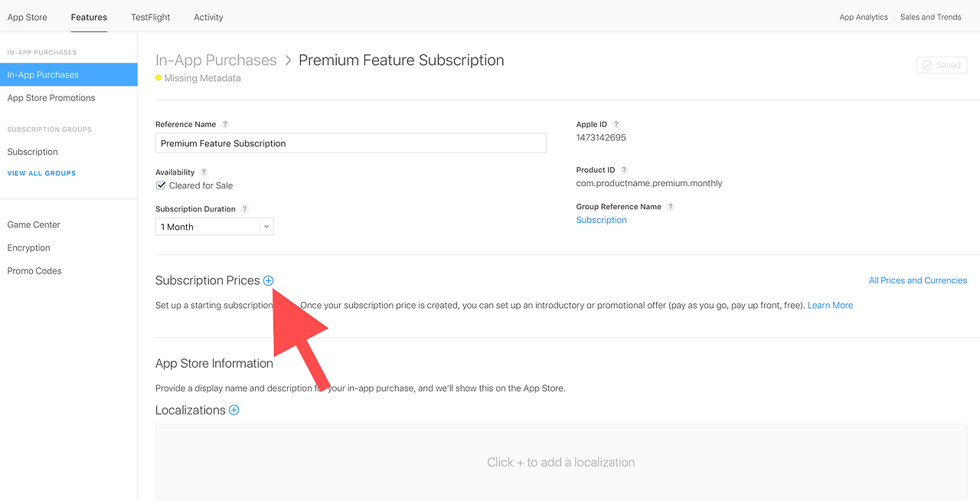Open All Prices and Currencies link
Image resolution: width=980 pixels, height=501 pixels.
(x=918, y=280)
